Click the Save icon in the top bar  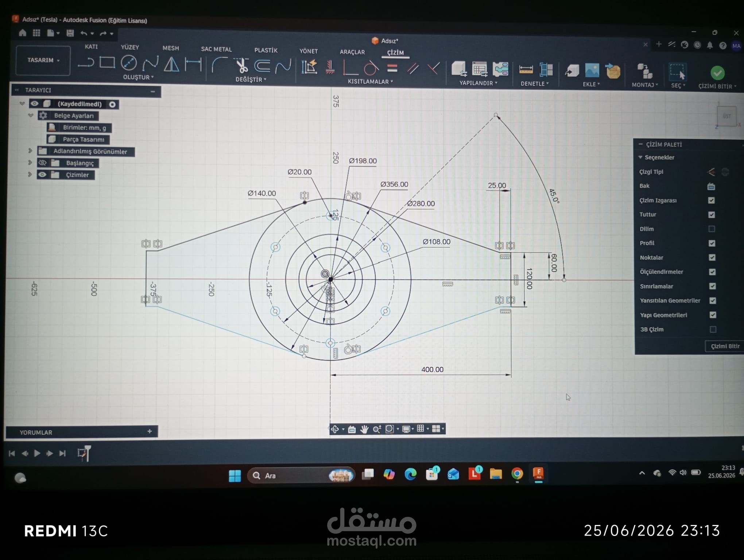click(70, 33)
